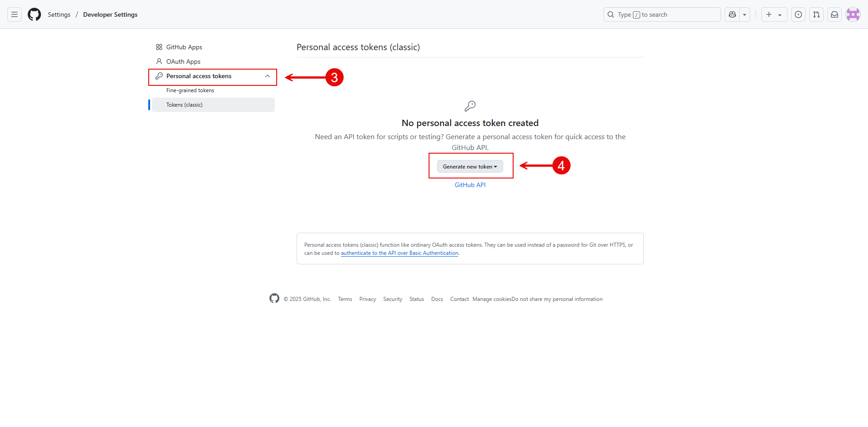Open GitHub Apps sidebar item
868x427 pixels.
pyautogui.click(x=213, y=47)
